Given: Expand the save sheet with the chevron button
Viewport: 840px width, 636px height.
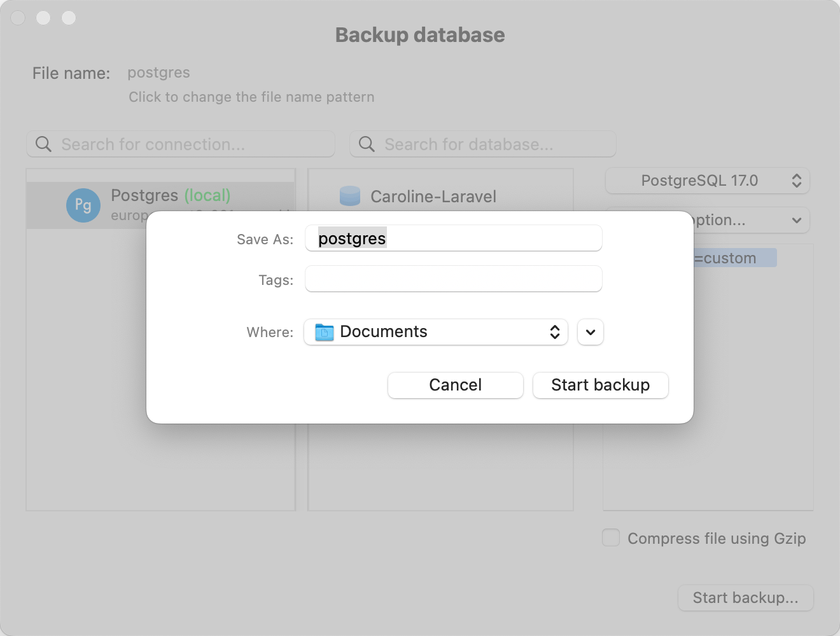Looking at the screenshot, I should pos(590,331).
